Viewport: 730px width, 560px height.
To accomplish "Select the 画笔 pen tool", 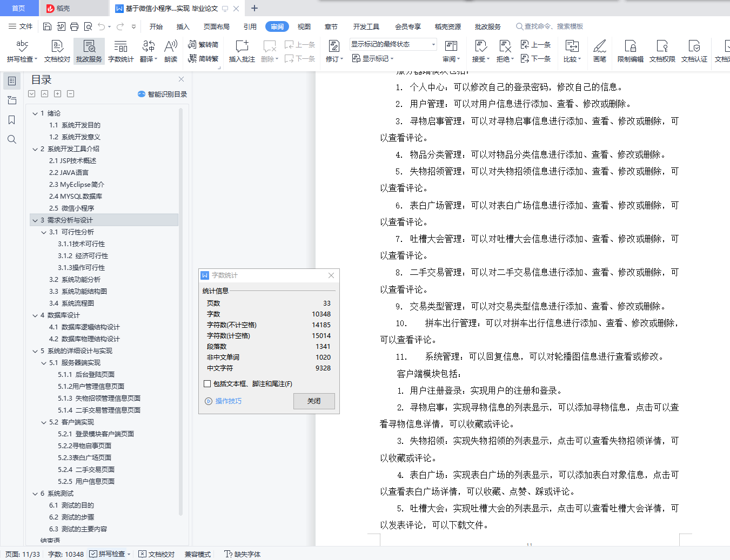I will (x=600, y=51).
